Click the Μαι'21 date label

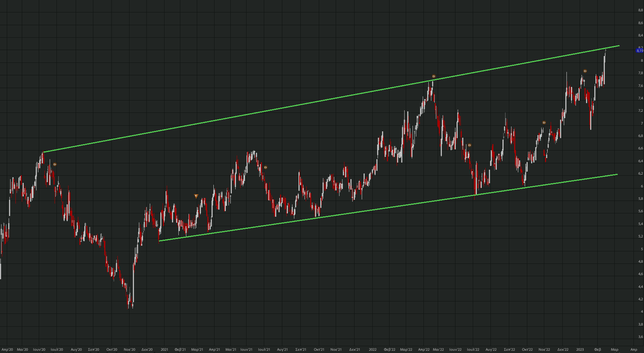tap(231, 350)
